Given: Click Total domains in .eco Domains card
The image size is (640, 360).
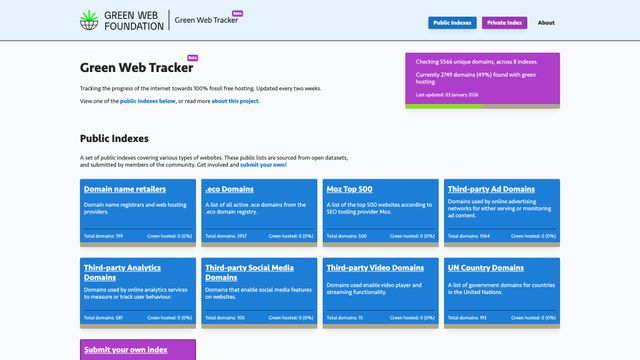Looking at the screenshot, I should pyautogui.click(x=226, y=236).
